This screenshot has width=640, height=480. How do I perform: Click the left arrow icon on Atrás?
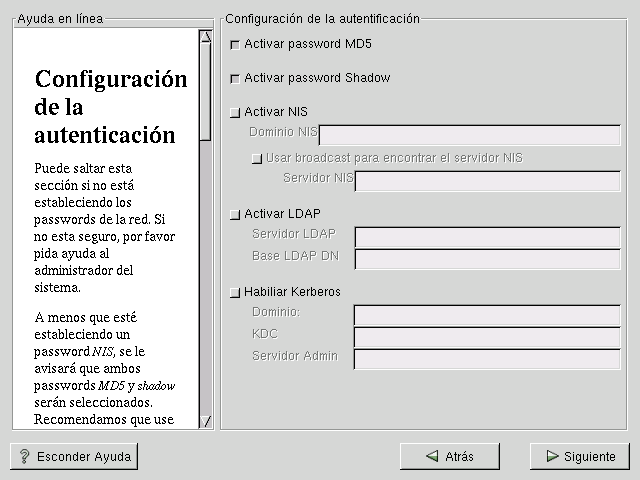(432, 456)
